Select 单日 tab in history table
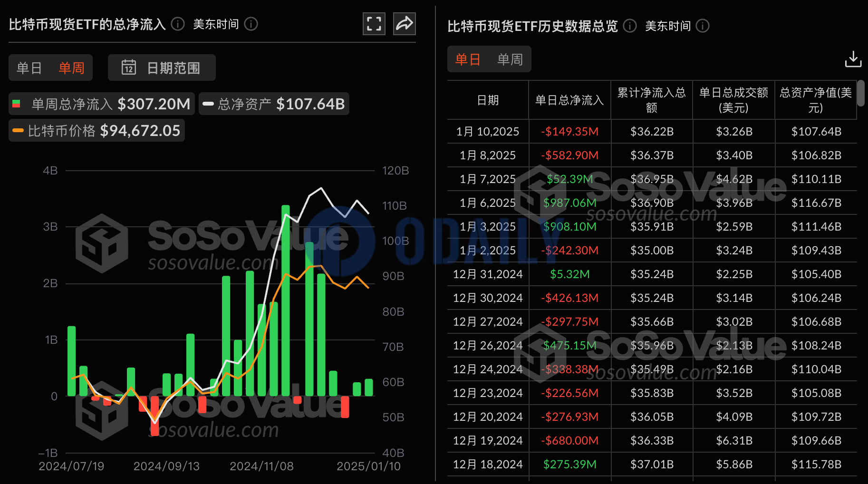 (x=468, y=59)
